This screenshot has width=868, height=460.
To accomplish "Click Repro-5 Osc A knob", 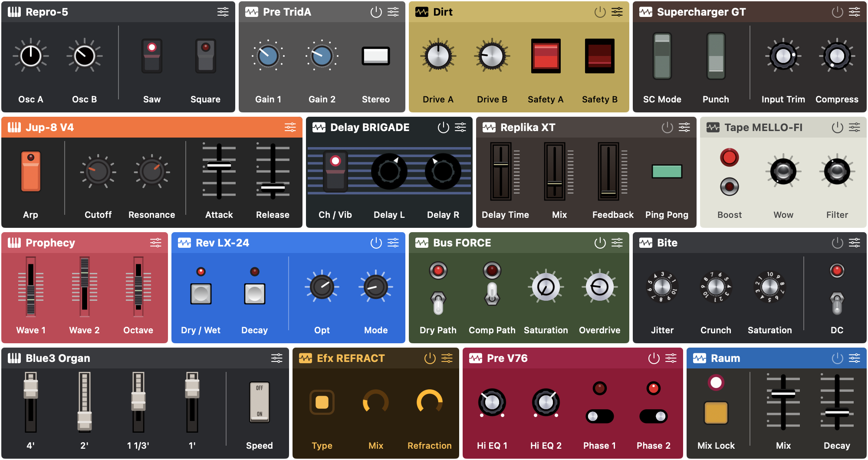I will [x=31, y=56].
